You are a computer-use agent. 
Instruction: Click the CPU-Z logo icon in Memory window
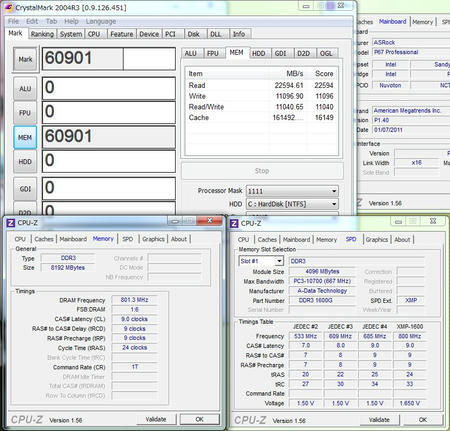pyautogui.click(x=11, y=223)
